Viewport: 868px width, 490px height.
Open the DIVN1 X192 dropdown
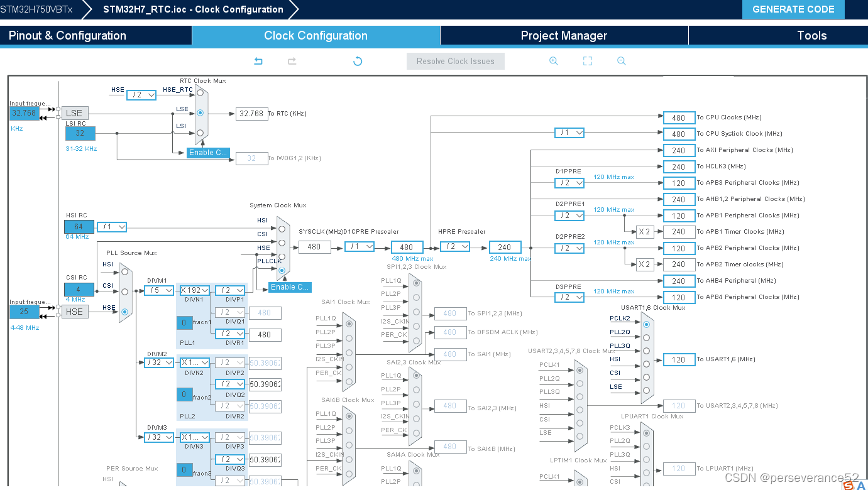[194, 290]
